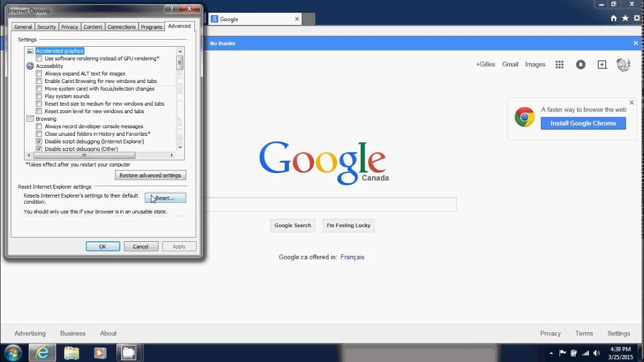Open the Settings footer link on Google

[x=619, y=333]
